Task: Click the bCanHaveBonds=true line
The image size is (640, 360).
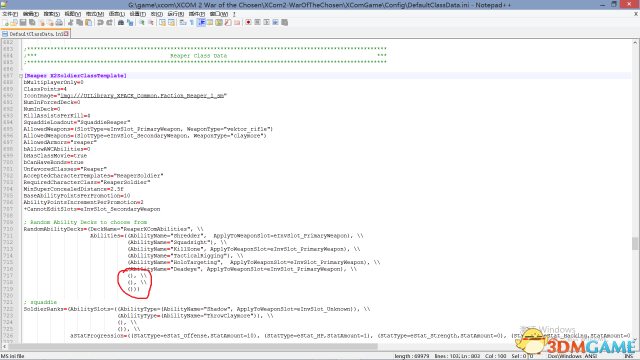Action: 53,162
